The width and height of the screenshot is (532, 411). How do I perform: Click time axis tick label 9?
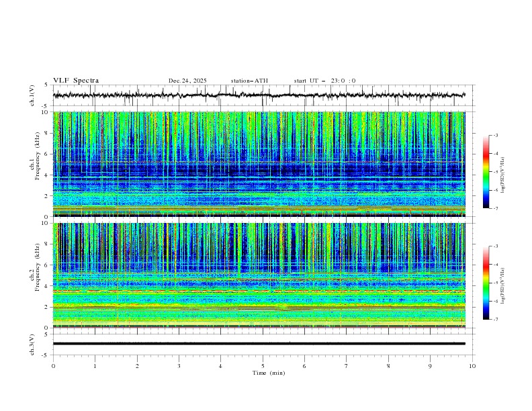pos(430,366)
